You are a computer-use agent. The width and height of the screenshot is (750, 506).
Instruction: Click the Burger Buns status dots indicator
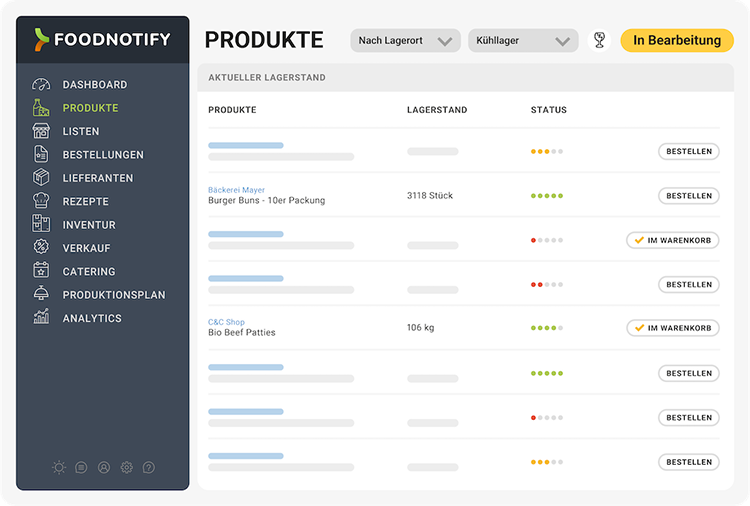tap(547, 196)
